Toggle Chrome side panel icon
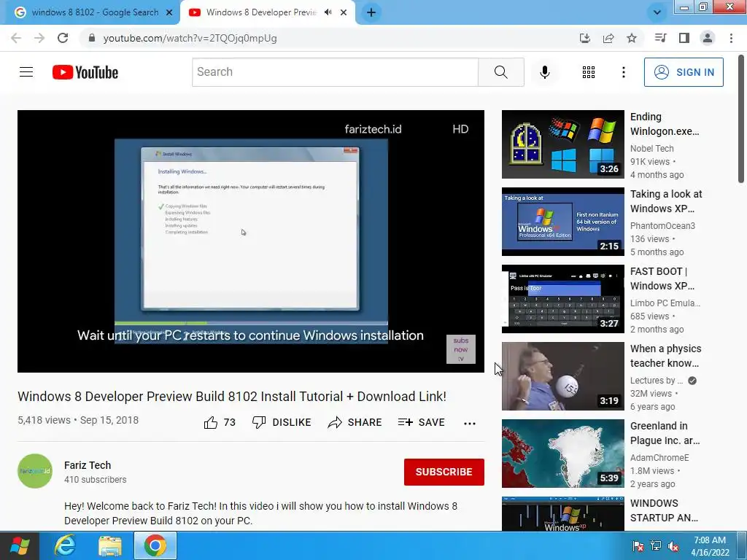The image size is (747, 560). 684,38
